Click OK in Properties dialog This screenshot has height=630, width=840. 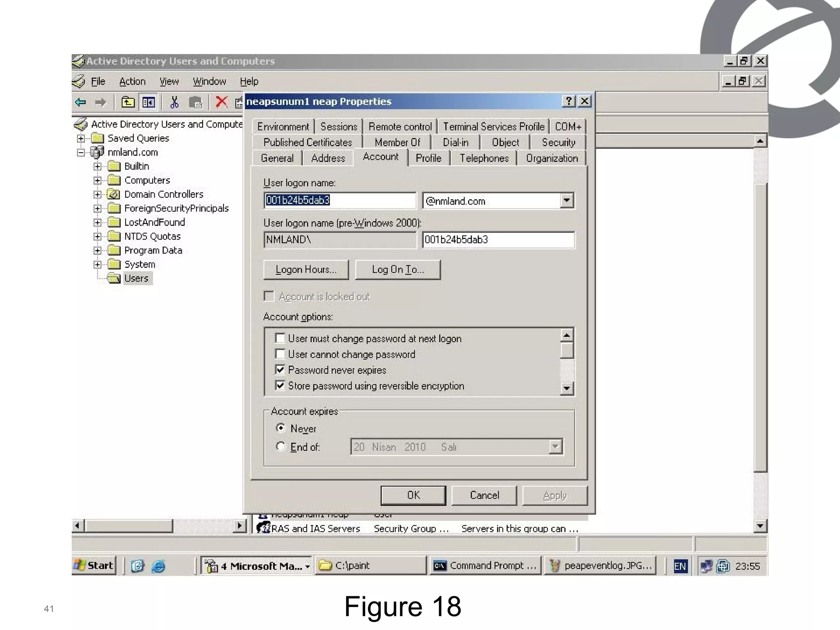413,495
